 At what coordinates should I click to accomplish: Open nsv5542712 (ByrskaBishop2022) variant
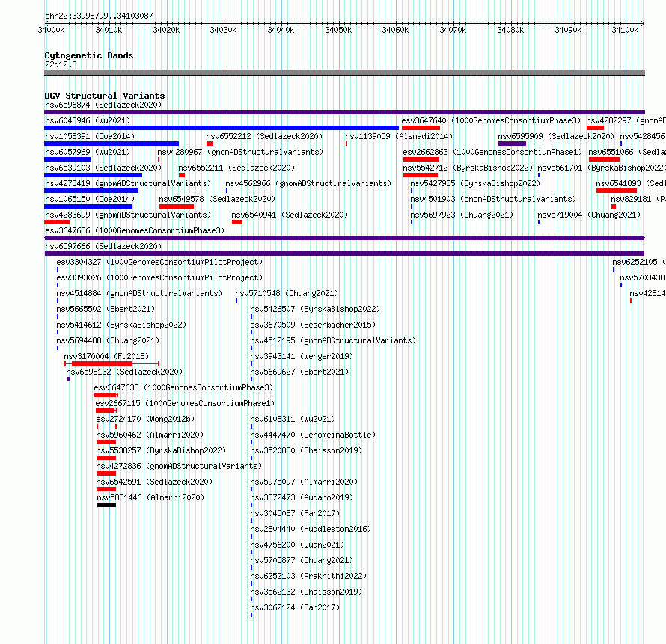click(468, 168)
